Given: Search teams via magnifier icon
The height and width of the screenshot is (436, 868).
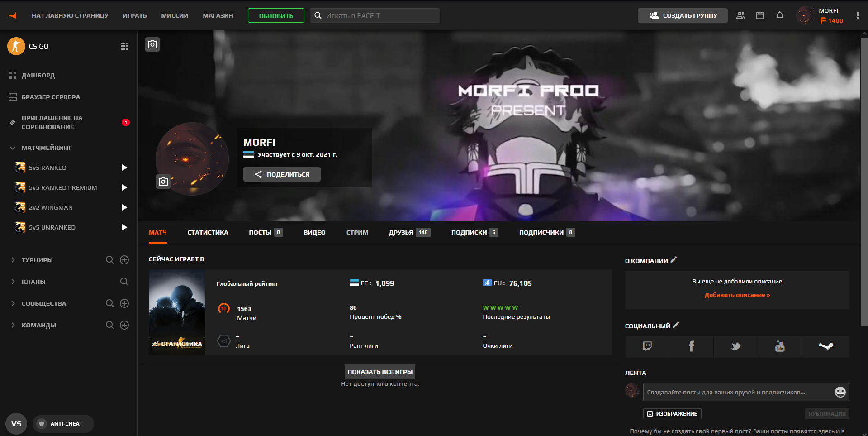Looking at the screenshot, I should (110, 325).
